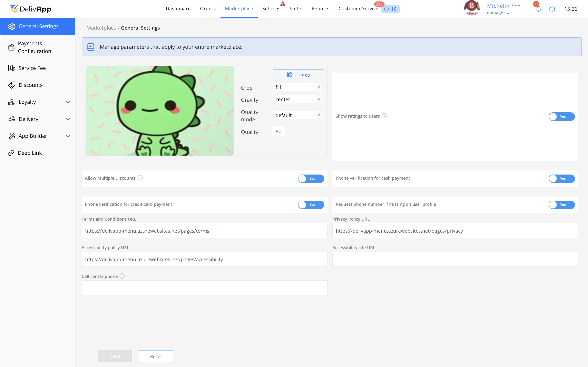Click the Quality value field showing 90

(x=278, y=131)
